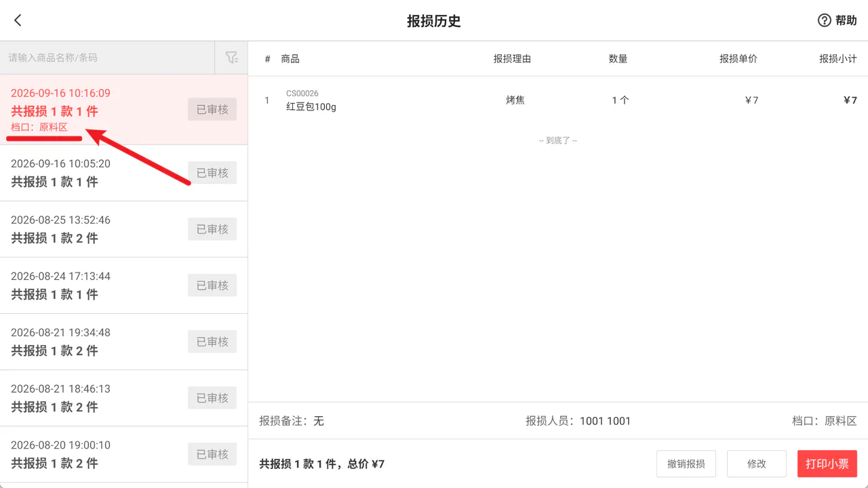Click the 修改 button
868x488 pixels.
pyautogui.click(x=757, y=464)
